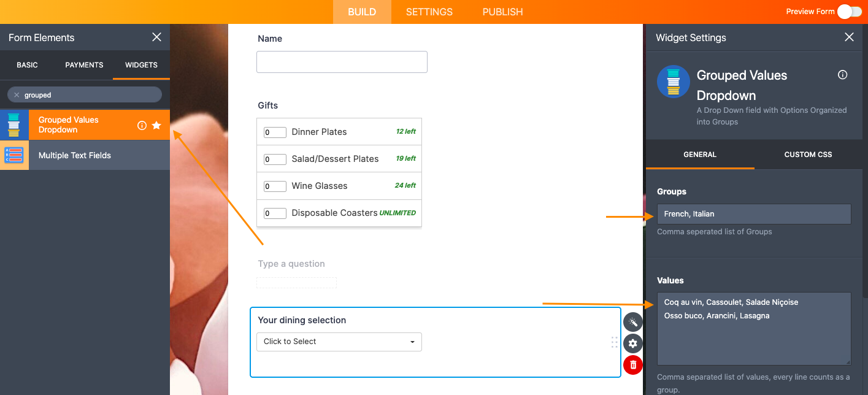Viewport: 868px width, 395px height.
Task: Click the Groups input field
Action: 754,214
